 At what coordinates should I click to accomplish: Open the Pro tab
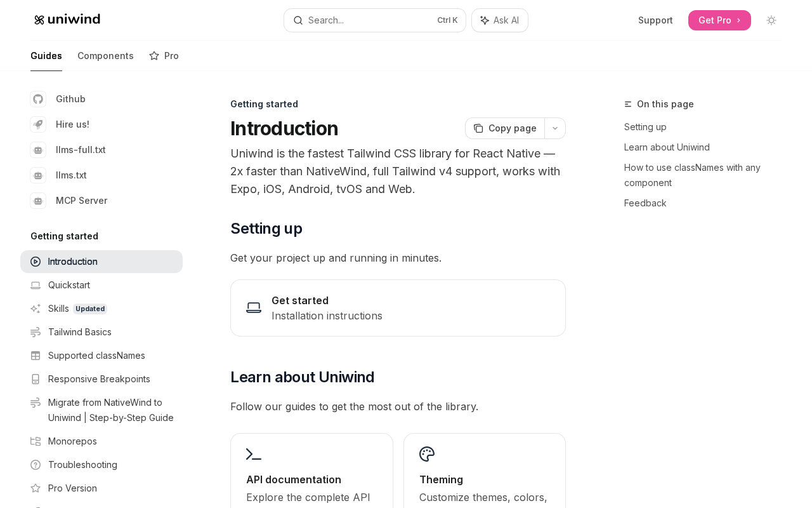pos(164,56)
